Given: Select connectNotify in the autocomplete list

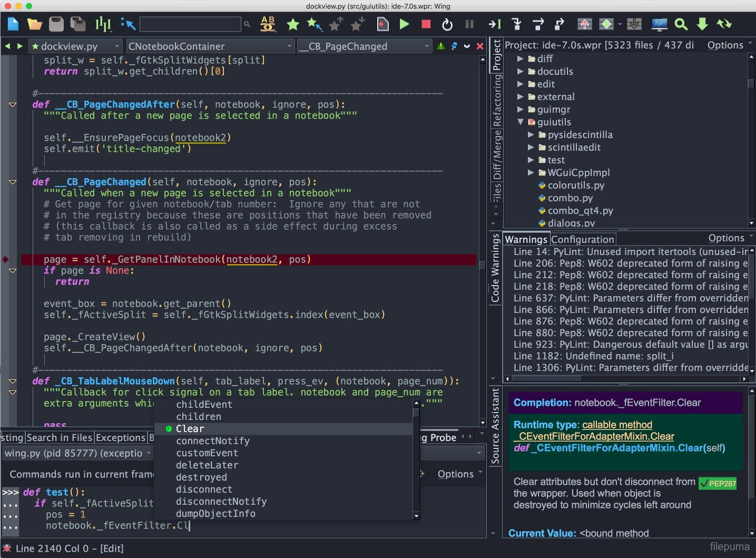Looking at the screenshot, I should coord(213,441).
